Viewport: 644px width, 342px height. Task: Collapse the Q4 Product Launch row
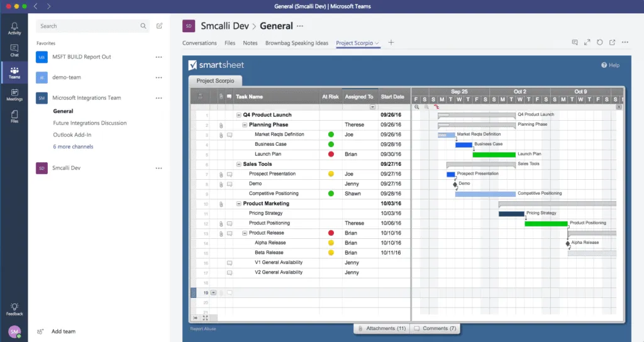(239, 115)
